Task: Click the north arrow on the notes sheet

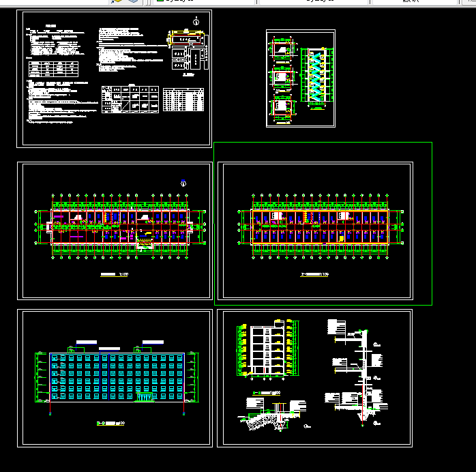Action: [196, 21]
